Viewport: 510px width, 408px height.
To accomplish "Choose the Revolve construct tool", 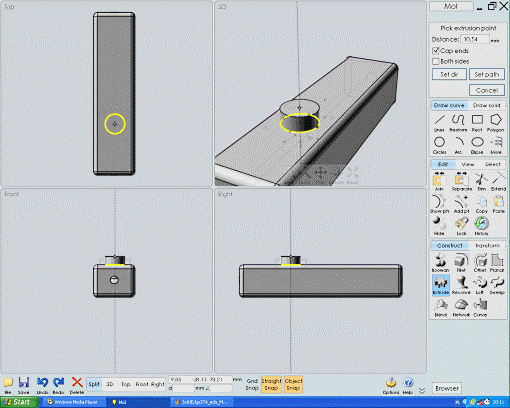I will [x=461, y=285].
